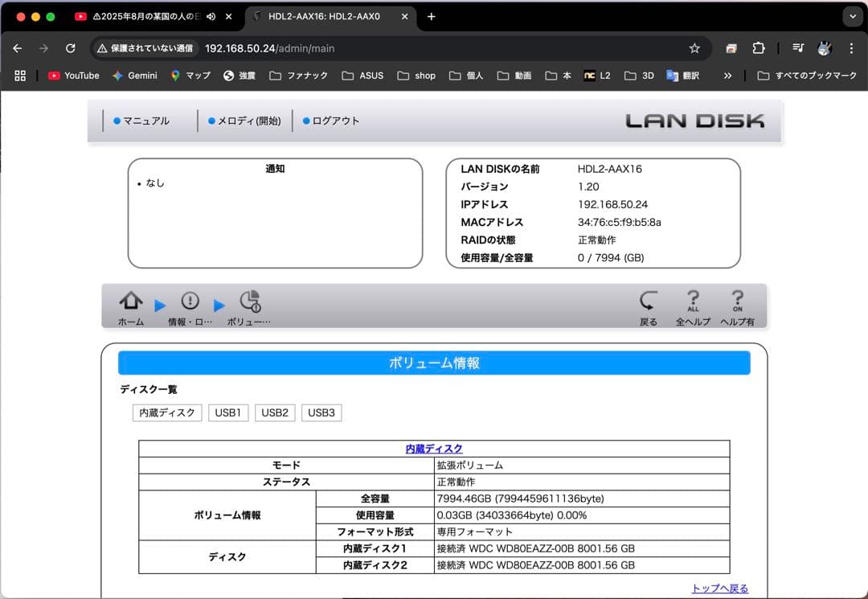868x599 pixels.
Task: Expand the すべてのブックマーク bookmarks dropdown
Action: click(806, 76)
